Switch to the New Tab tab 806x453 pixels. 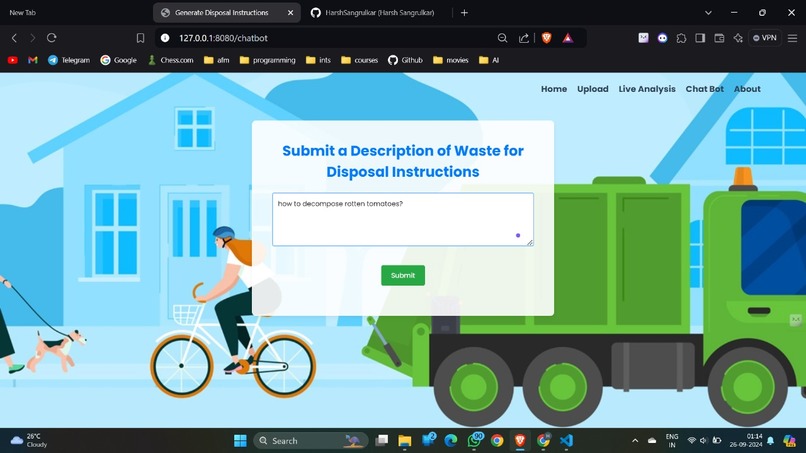23,13
